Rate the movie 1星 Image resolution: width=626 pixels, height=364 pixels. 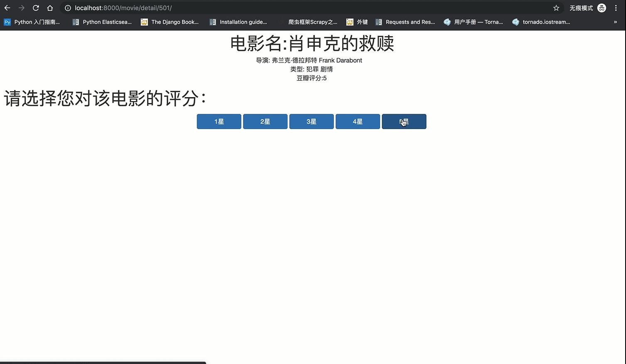pyautogui.click(x=219, y=122)
